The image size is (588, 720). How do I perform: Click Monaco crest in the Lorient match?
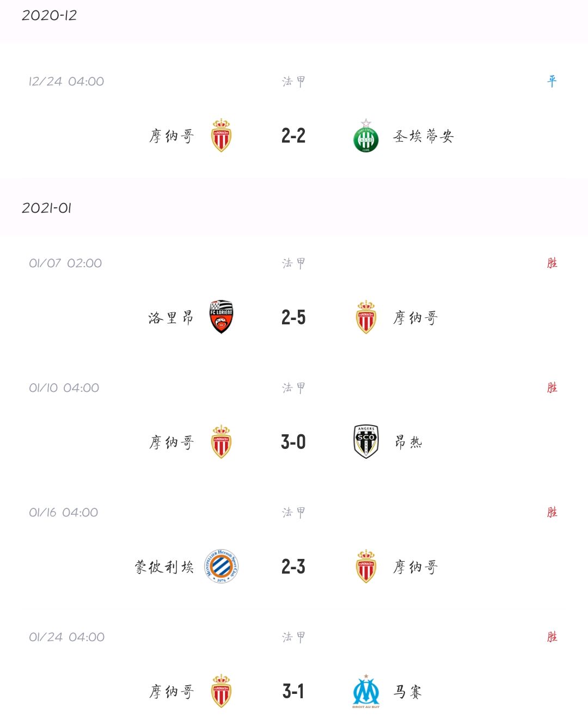click(x=366, y=317)
